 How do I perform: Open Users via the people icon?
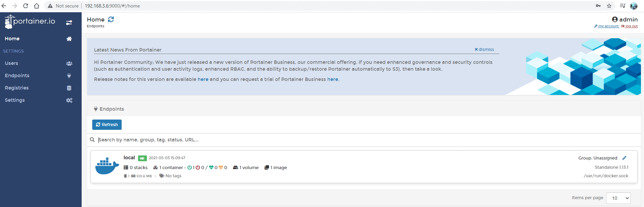[x=69, y=64]
